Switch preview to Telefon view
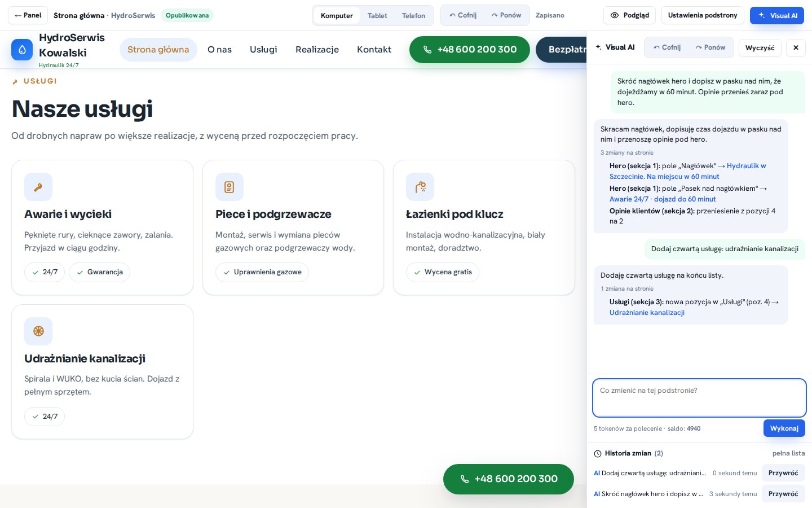The height and width of the screenshot is (508, 812). (x=413, y=15)
